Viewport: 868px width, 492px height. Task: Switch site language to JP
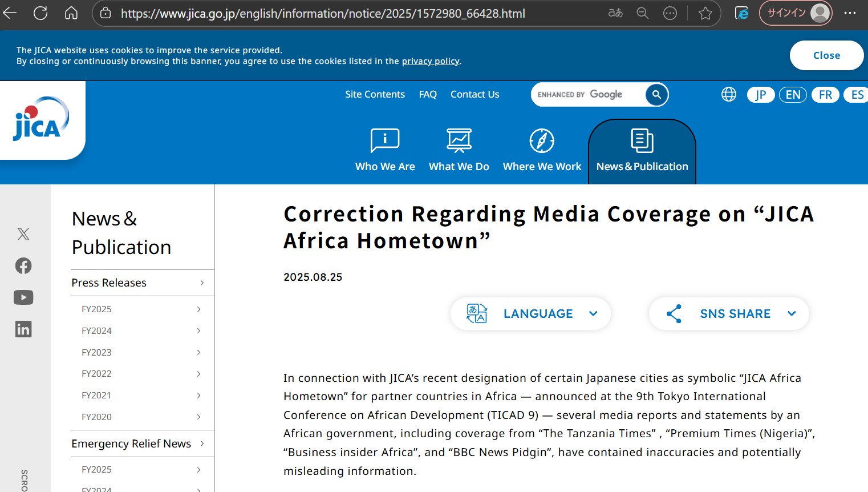pyautogui.click(x=761, y=95)
